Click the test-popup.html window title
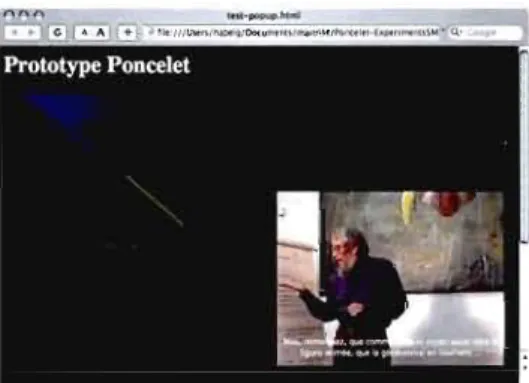This screenshot has width=529, height=383. (263, 16)
